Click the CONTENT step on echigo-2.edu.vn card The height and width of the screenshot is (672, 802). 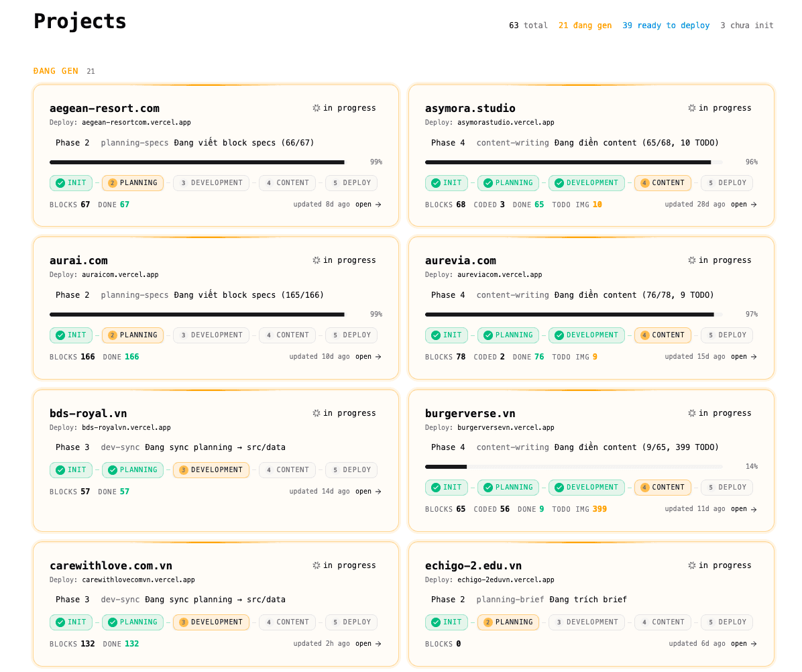(663, 622)
